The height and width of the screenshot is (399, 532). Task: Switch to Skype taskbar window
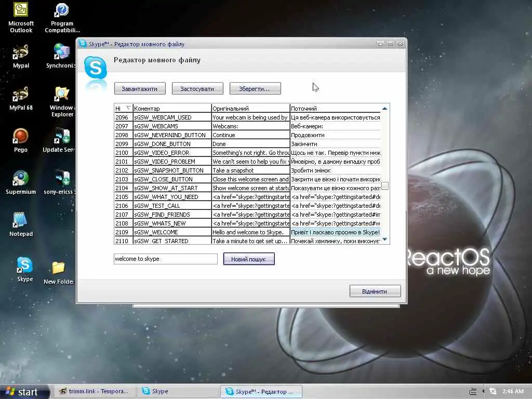(x=178, y=392)
